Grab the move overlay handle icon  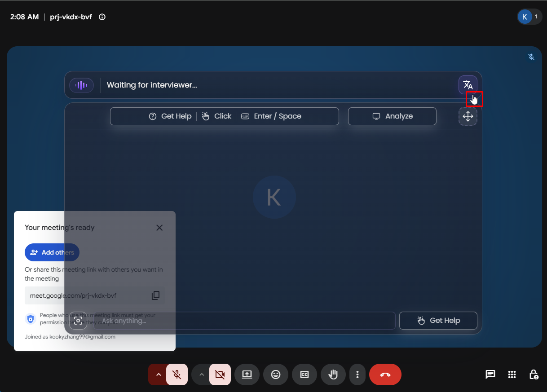pos(468,116)
